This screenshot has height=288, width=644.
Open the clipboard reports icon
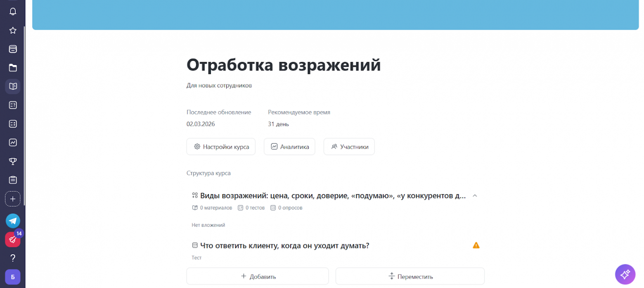[x=12, y=180]
